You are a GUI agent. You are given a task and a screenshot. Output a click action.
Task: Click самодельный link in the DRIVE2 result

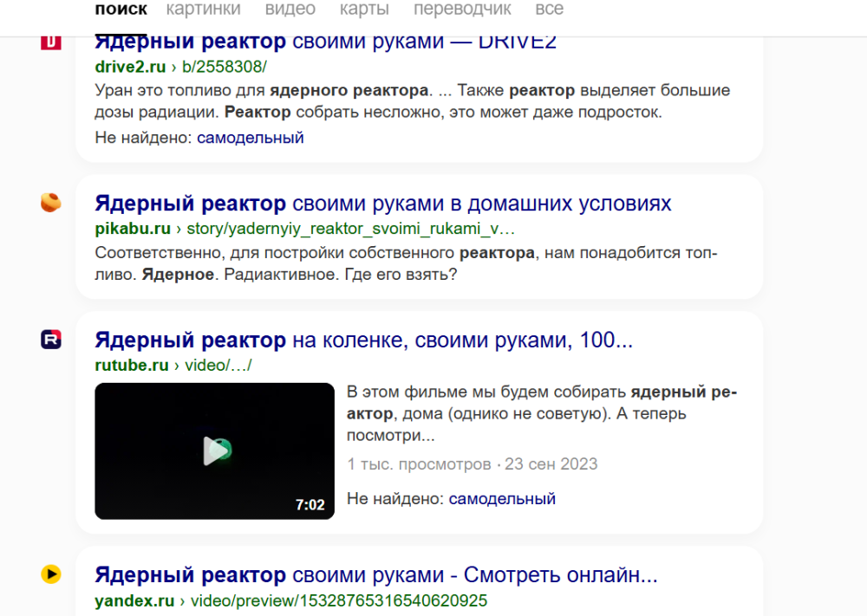(x=250, y=138)
